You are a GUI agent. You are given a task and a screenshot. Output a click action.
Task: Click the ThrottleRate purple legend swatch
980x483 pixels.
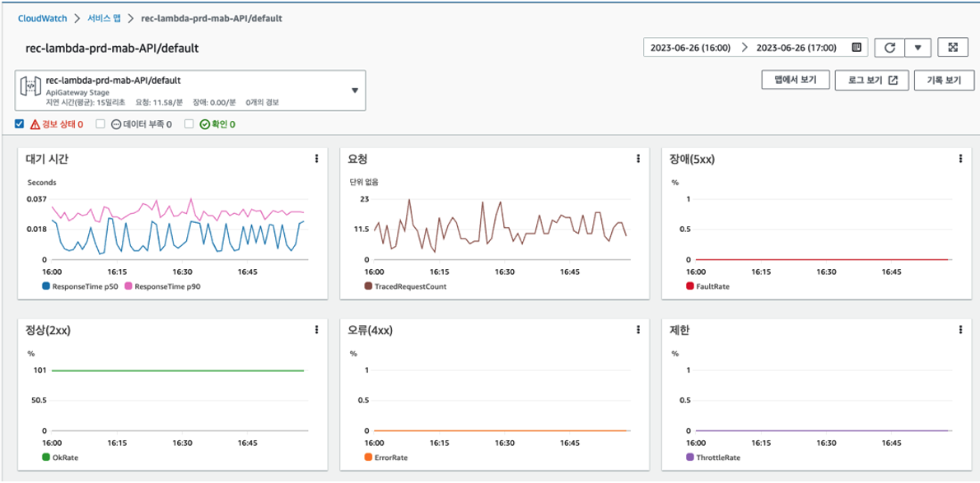click(689, 457)
